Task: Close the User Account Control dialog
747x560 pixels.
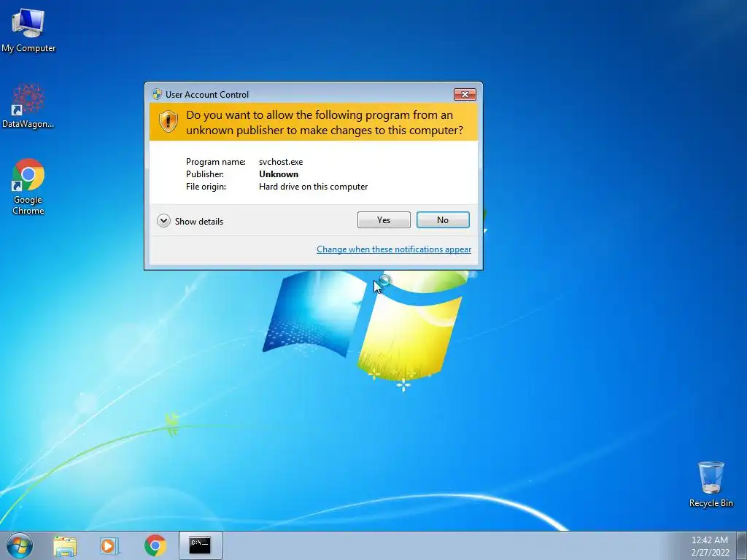Action: tap(465, 94)
